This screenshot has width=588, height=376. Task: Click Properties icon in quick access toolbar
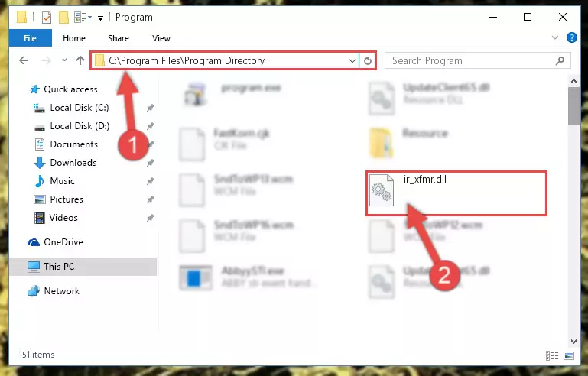47,18
